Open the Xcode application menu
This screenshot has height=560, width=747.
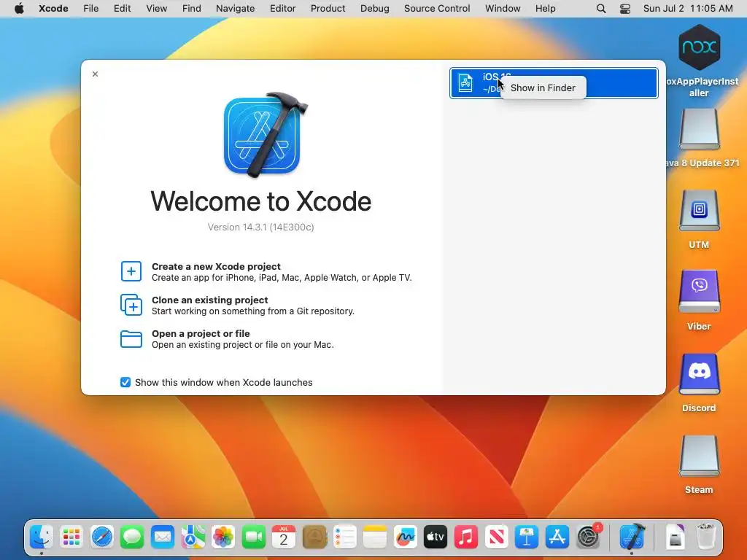pos(53,9)
